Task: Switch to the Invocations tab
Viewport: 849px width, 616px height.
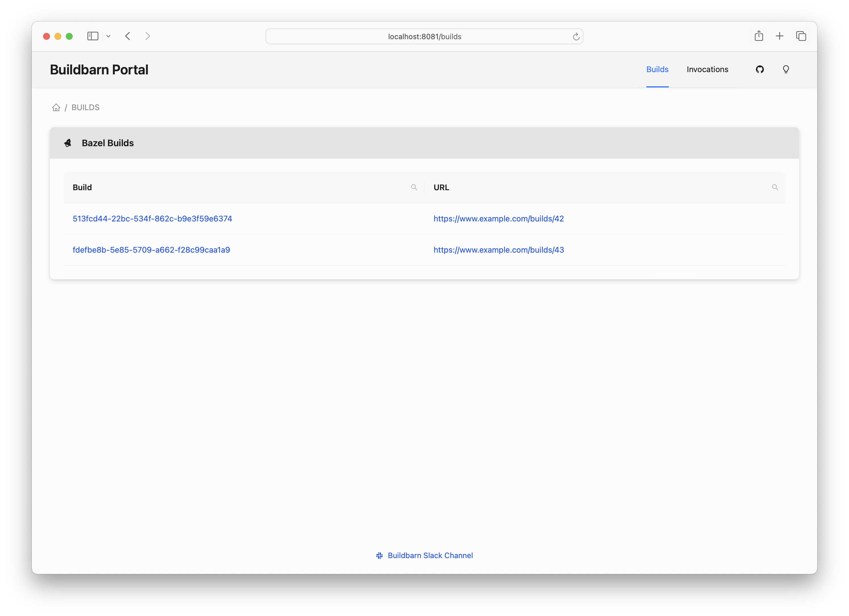Action: 707,69
